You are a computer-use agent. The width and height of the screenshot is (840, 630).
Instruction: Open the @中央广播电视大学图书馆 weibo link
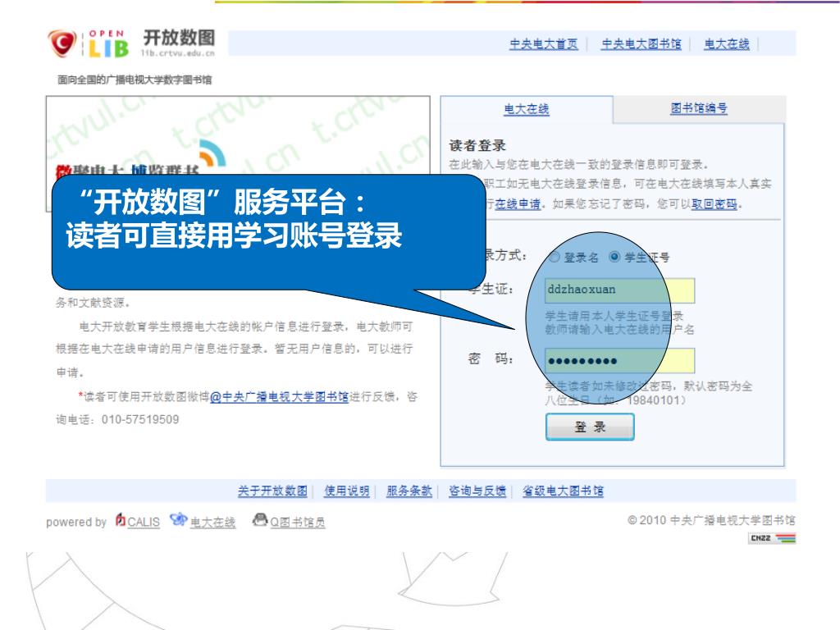tap(279, 397)
